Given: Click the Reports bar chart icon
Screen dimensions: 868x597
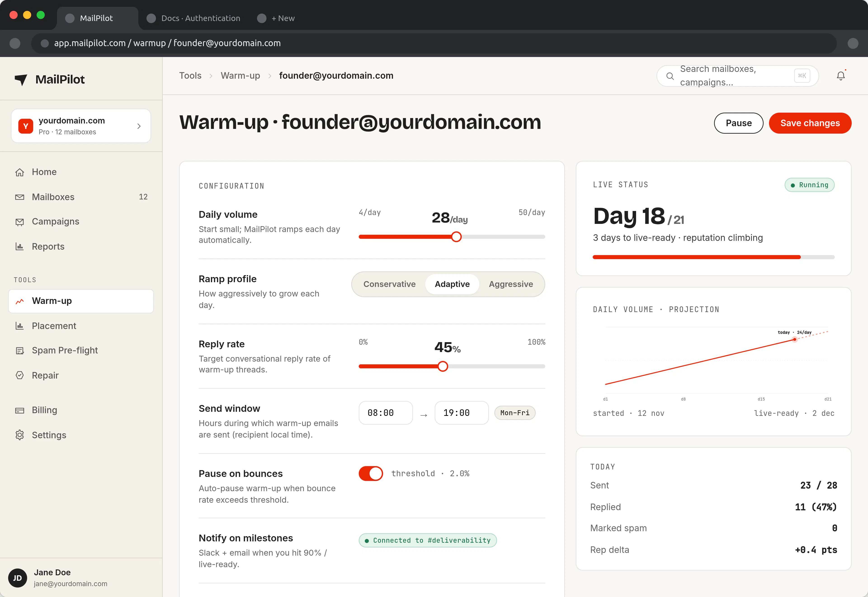Looking at the screenshot, I should tap(20, 246).
